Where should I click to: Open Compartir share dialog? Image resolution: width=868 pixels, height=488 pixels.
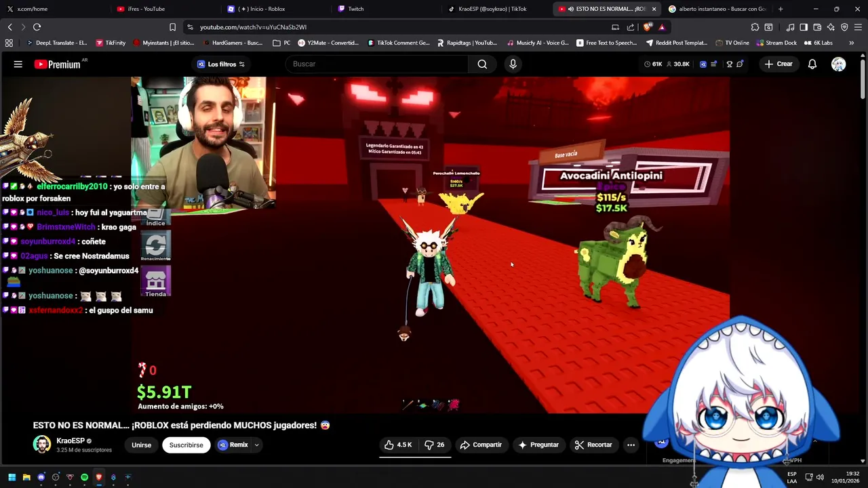pos(481,445)
